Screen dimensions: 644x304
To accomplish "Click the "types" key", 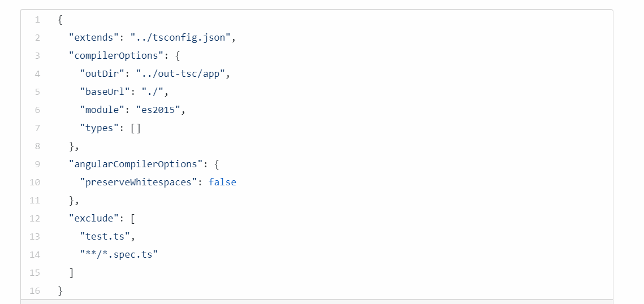I will (x=100, y=128).
